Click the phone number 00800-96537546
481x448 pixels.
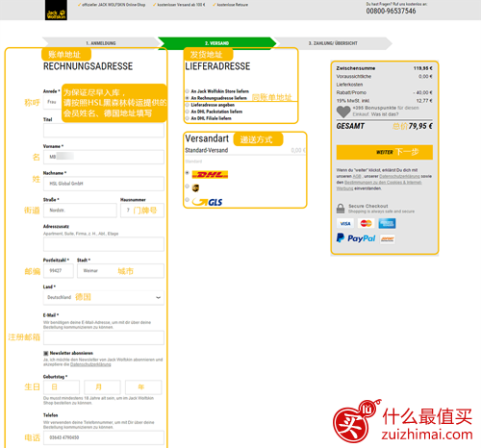[391, 12]
